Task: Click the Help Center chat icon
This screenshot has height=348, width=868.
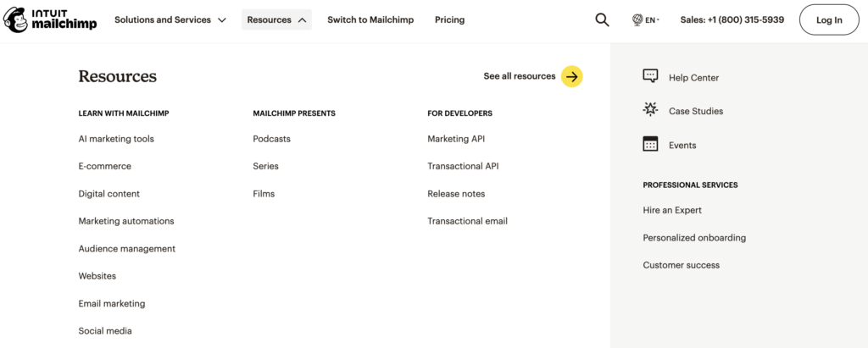Action: pos(650,76)
